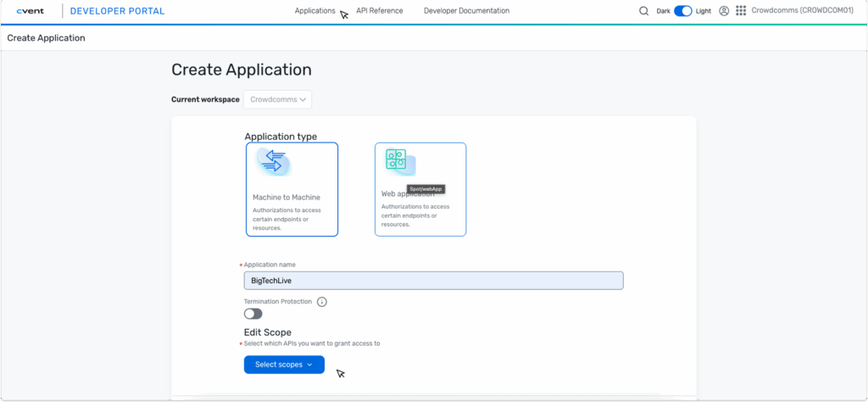868x402 pixels.
Task: Go to the Applications tab
Action: pyautogui.click(x=314, y=11)
